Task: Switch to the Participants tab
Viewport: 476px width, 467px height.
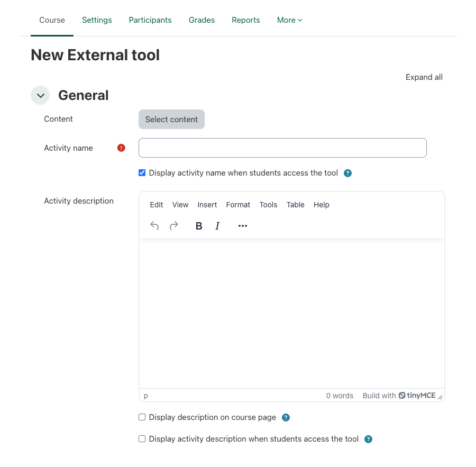Action: coord(150,20)
